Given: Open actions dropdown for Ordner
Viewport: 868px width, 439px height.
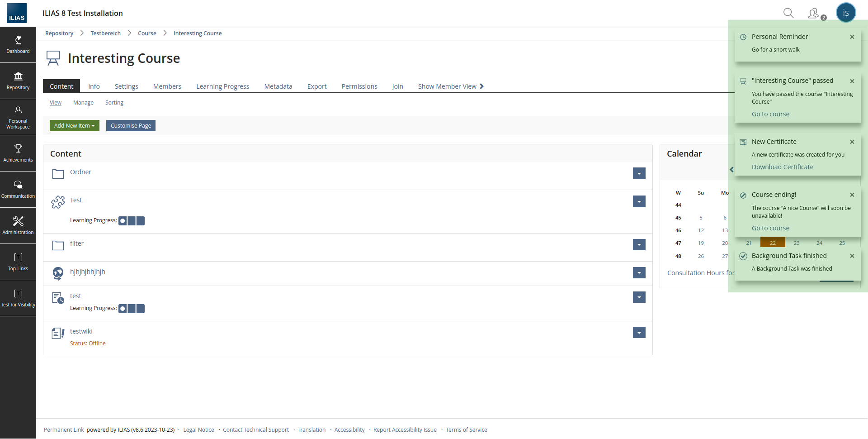Looking at the screenshot, I should tap(639, 173).
